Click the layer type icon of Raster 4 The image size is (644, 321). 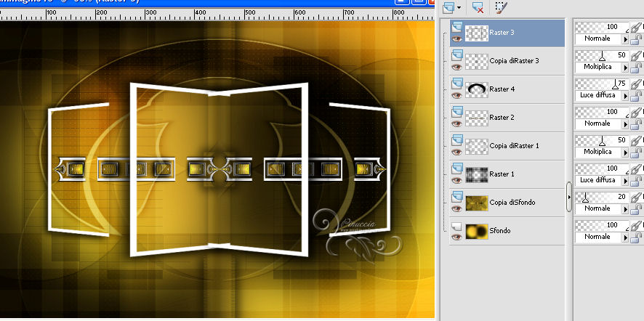[x=456, y=84]
